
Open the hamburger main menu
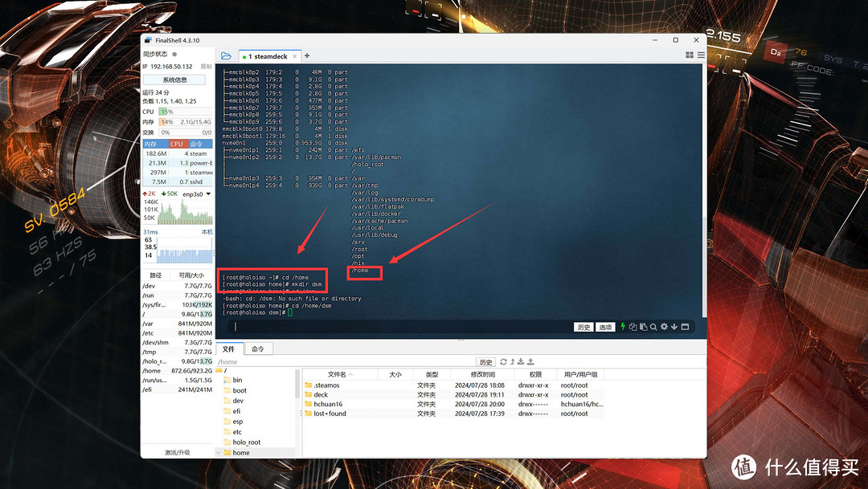(x=701, y=55)
